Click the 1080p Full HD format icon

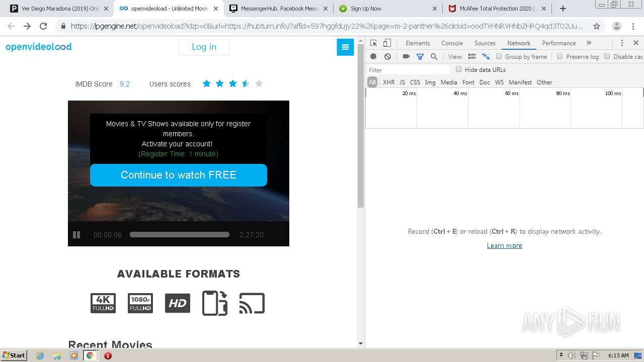[x=140, y=303]
